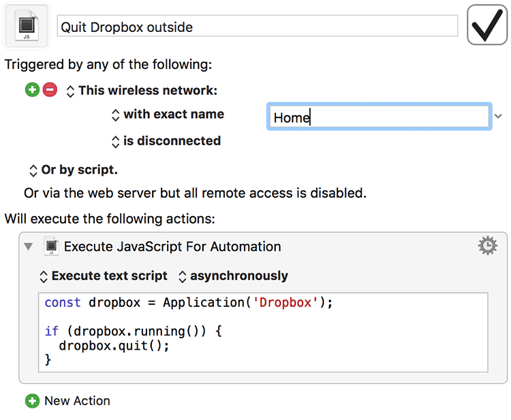Open 'Or by script' popup
Image resolution: width=511 pixels, height=420 pixels.
[x=74, y=170]
